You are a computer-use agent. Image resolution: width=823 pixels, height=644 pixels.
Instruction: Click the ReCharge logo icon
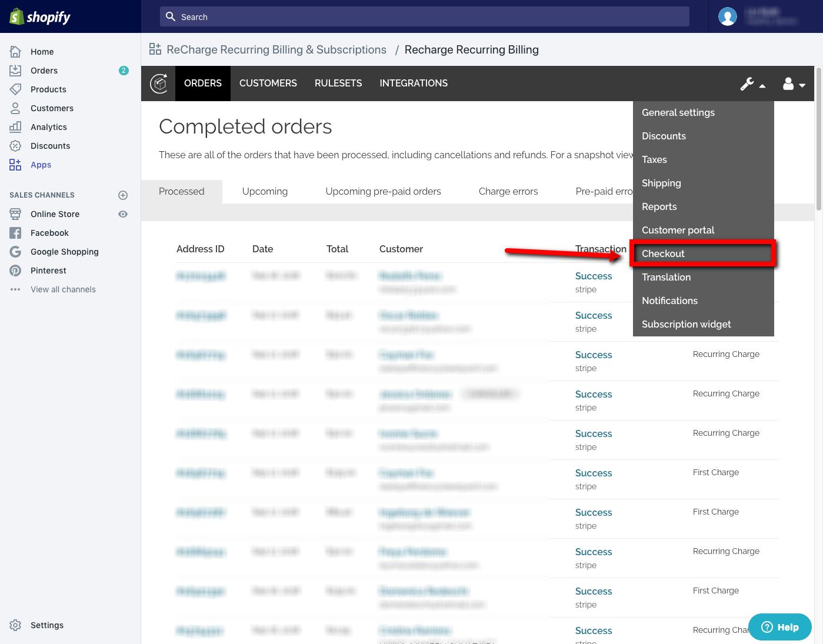coord(158,84)
